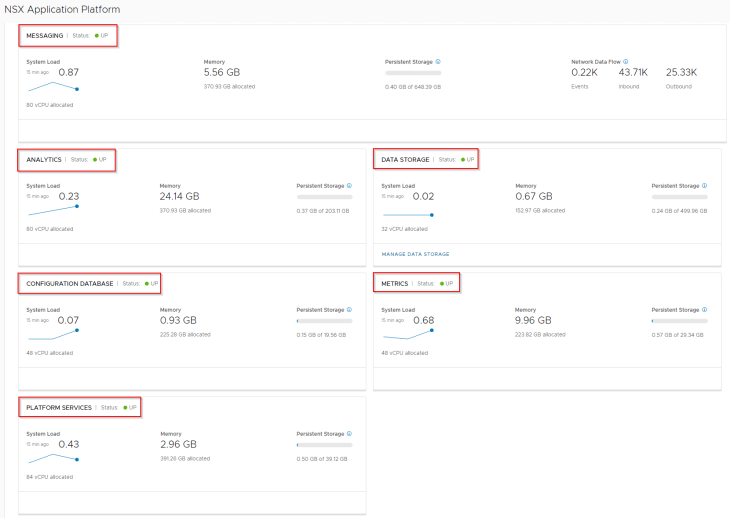Click Configuration Database system load 0.07

point(68,320)
